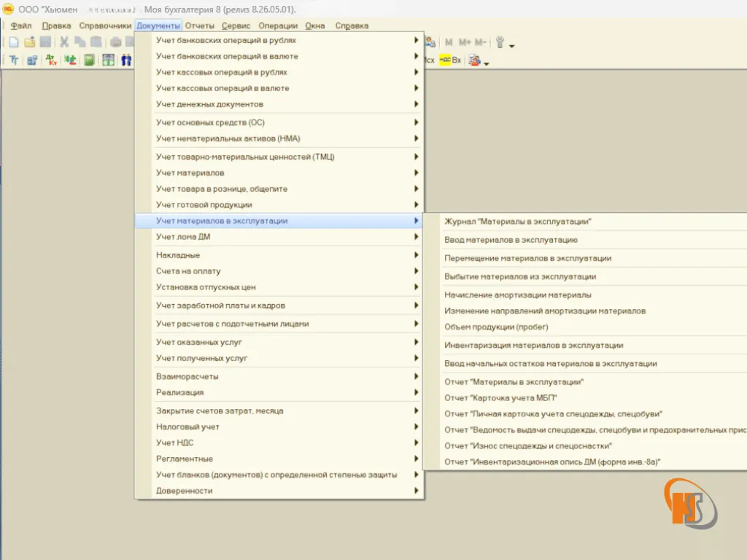This screenshot has height=560, width=747.
Task: Select 'Закрытие счетов затрат, месяца' item
Action: [x=279, y=411]
